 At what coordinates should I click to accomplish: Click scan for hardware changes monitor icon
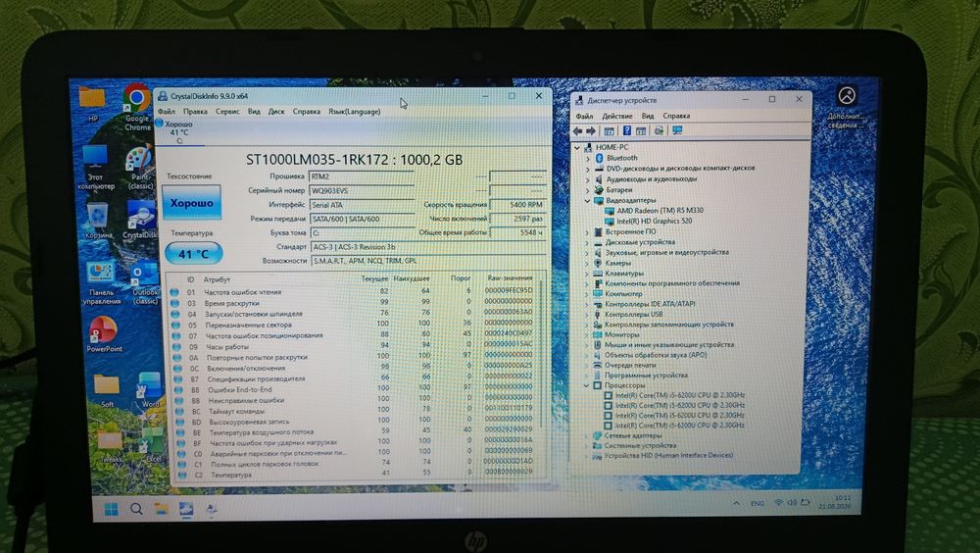(677, 130)
